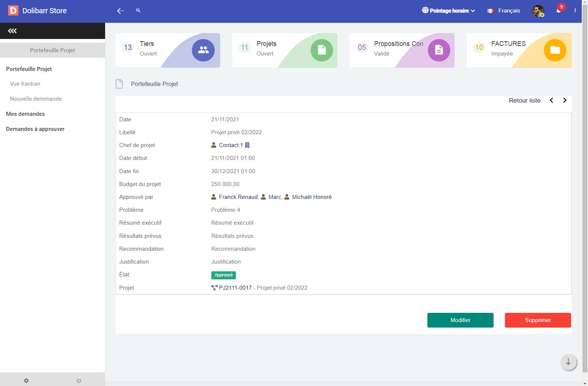Open Portefeuille Projet menu entry
The width and height of the screenshot is (588, 386).
[x=29, y=69]
